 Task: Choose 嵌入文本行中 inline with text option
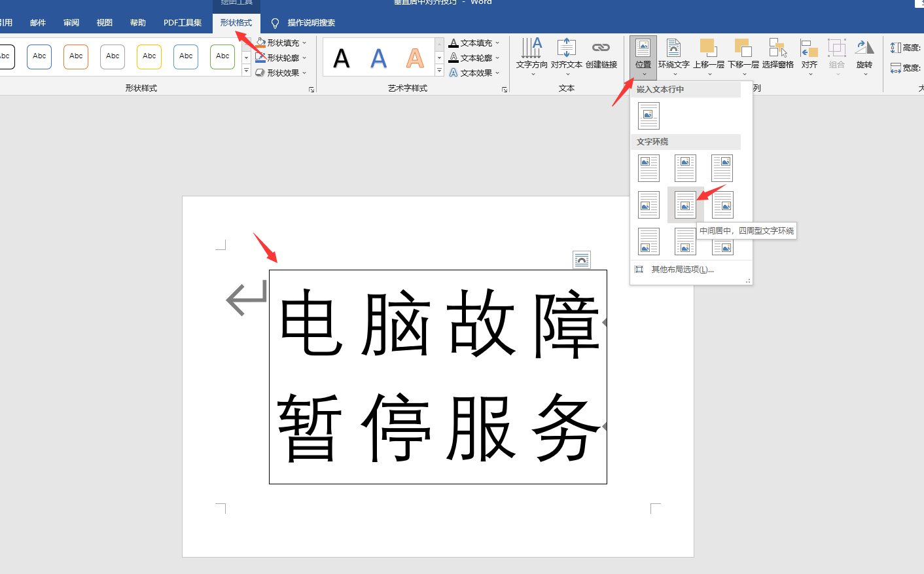pos(649,116)
